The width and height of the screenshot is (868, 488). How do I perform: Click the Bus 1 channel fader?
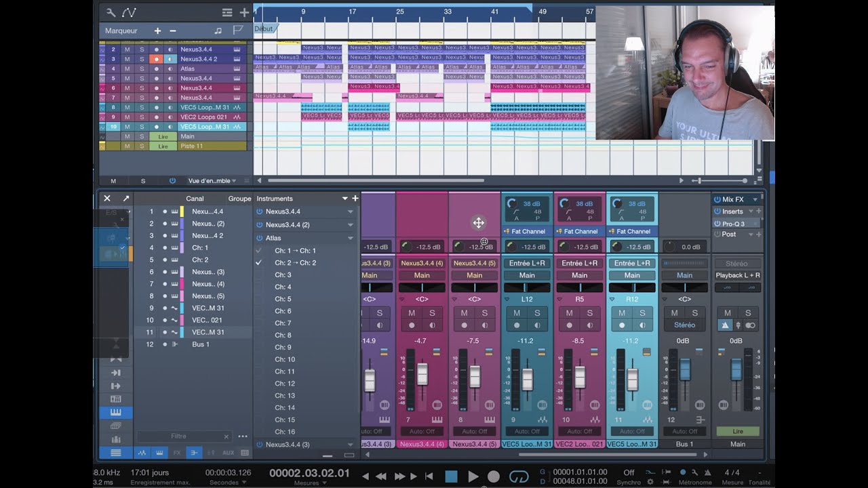click(x=685, y=370)
